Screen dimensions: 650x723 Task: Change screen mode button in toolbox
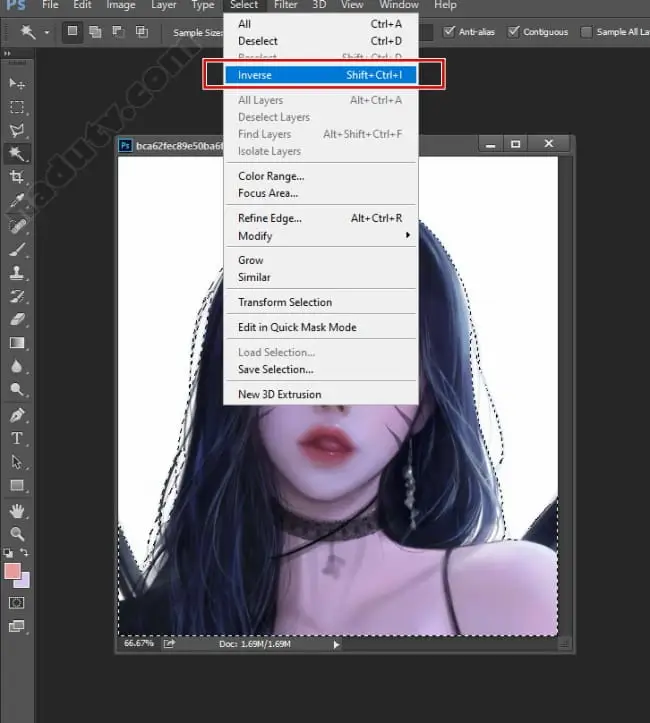point(17,626)
